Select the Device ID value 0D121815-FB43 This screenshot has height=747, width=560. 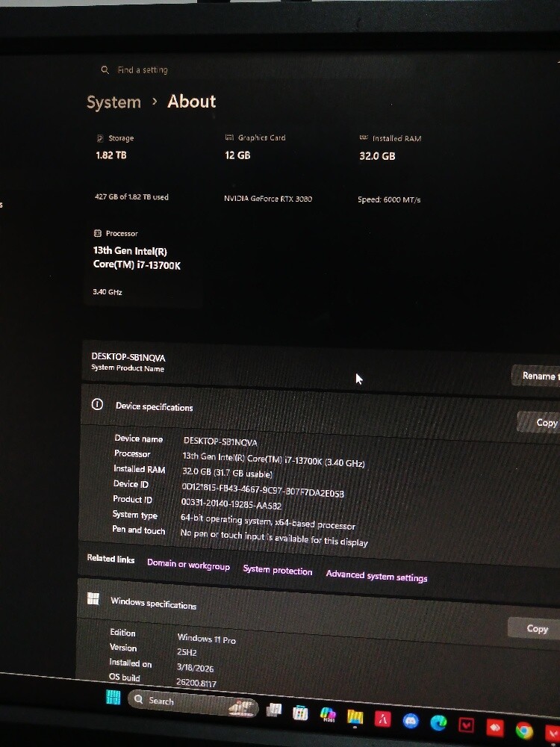tap(262, 490)
